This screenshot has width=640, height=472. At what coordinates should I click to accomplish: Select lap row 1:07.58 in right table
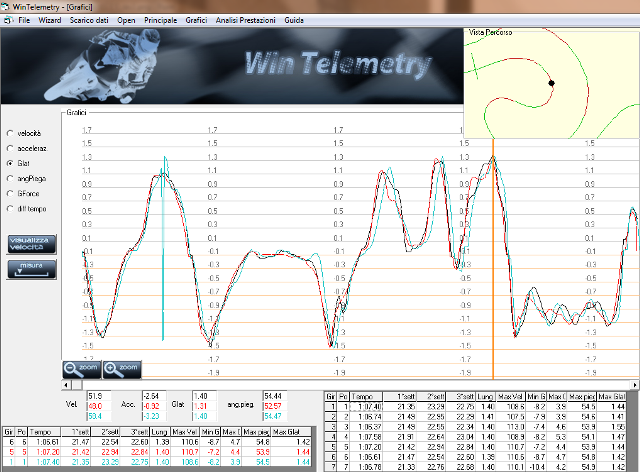[x=475, y=436]
